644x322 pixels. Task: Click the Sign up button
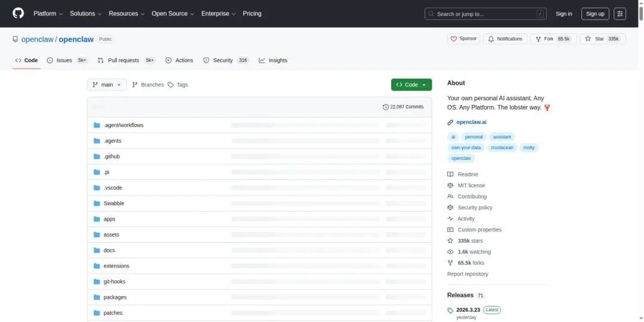pyautogui.click(x=595, y=14)
